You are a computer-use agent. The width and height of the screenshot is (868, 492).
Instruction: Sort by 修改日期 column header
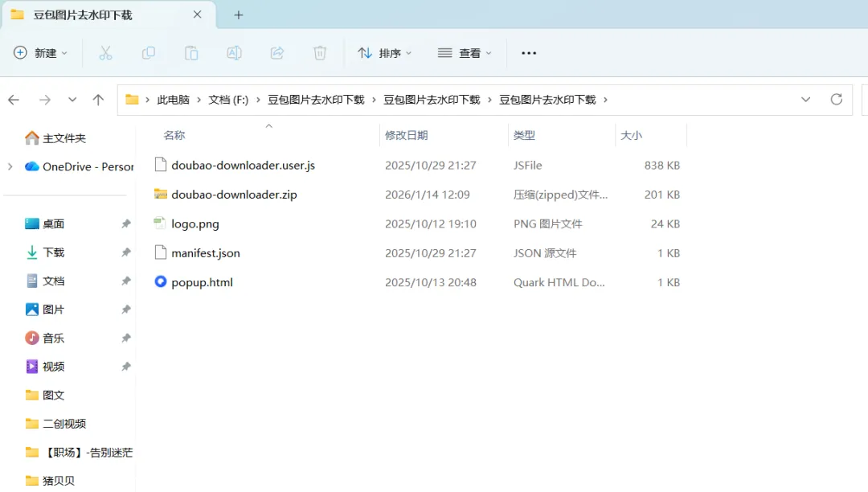coord(407,135)
